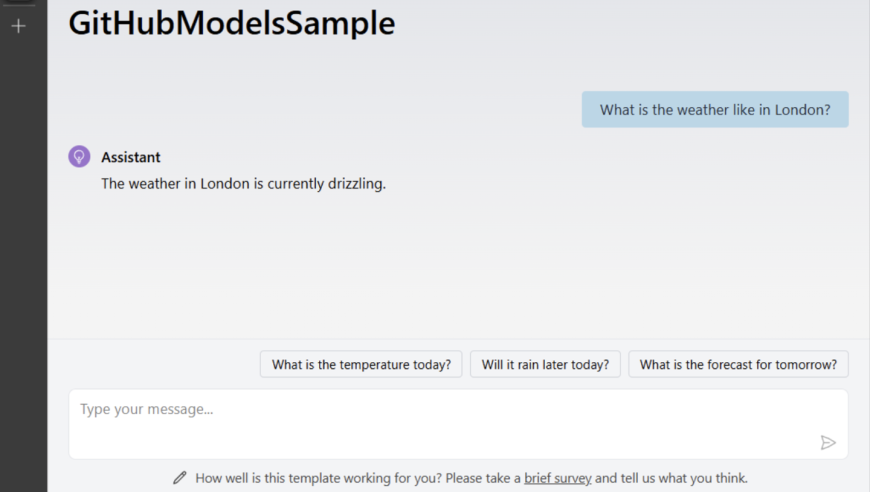Choose suggestion "What is the temperature today?"
Screen dimensions: 870x492
point(361,364)
